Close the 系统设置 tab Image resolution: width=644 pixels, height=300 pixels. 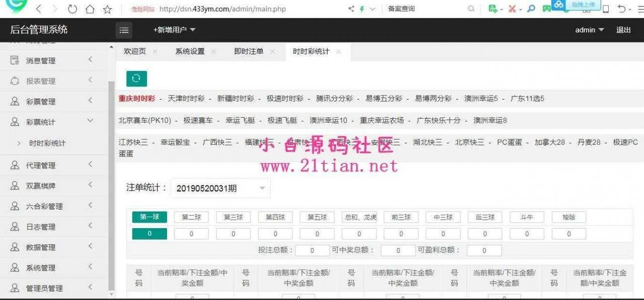click(x=214, y=52)
